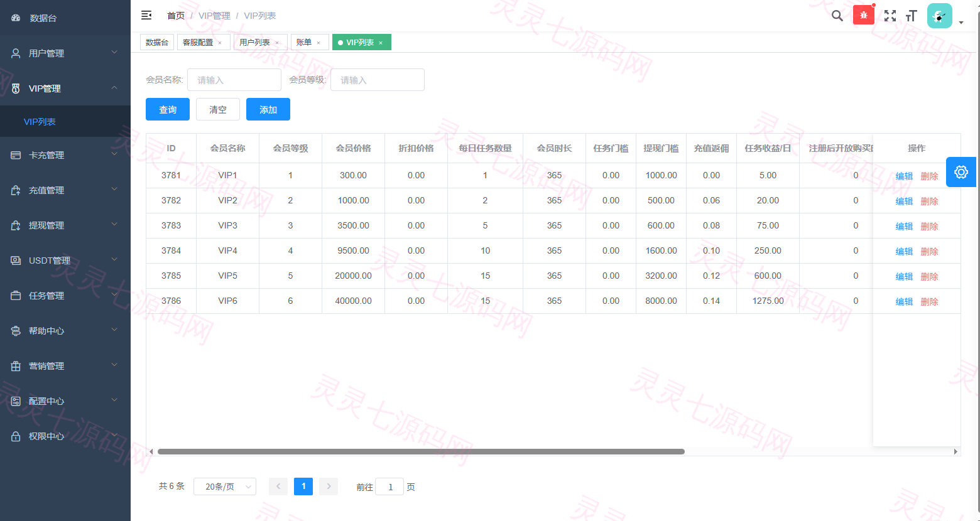Open the blue settings gear panel
This screenshot has width=980, height=521.
[961, 172]
